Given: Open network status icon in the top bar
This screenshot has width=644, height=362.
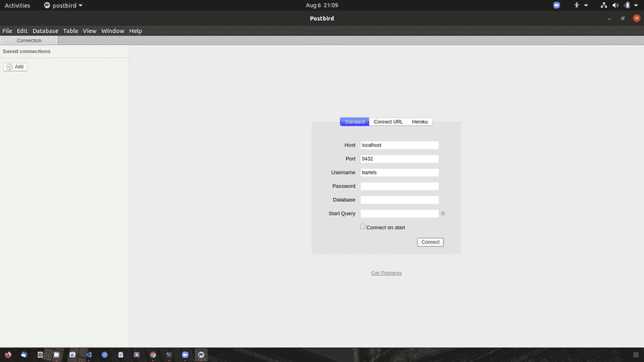Looking at the screenshot, I should [604, 6].
